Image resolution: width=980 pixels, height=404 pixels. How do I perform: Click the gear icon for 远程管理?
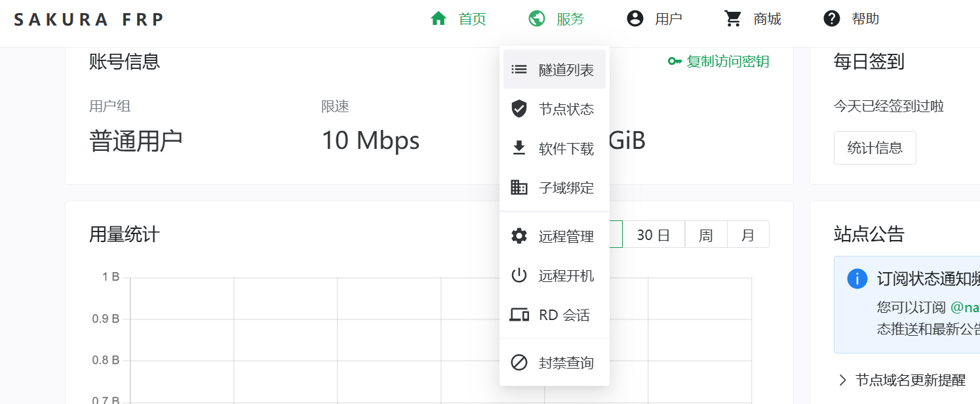click(x=519, y=236)
